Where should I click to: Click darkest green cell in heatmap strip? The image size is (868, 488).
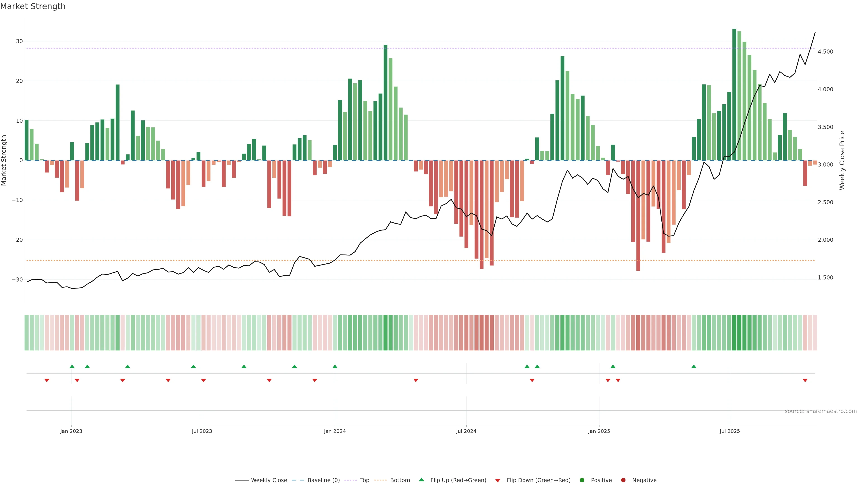tap(735, 333)
